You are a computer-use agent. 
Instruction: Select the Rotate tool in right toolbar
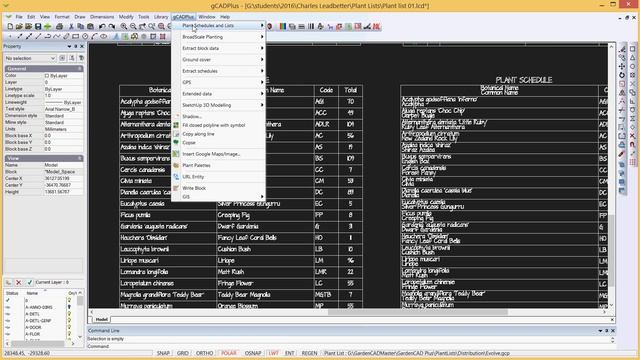(622, 75)
